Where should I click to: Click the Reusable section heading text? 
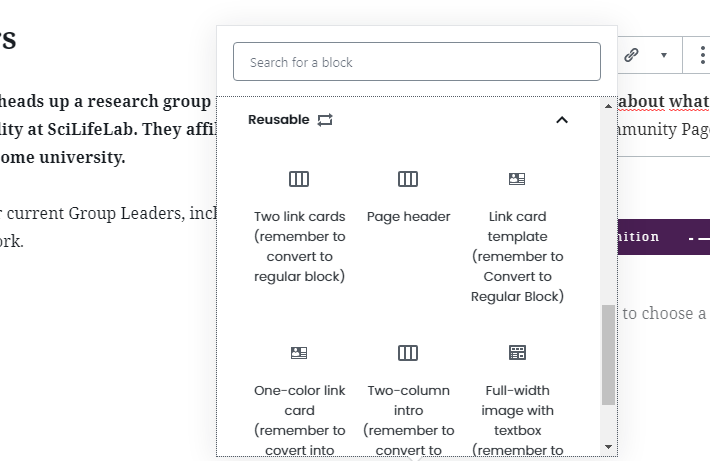278,120
